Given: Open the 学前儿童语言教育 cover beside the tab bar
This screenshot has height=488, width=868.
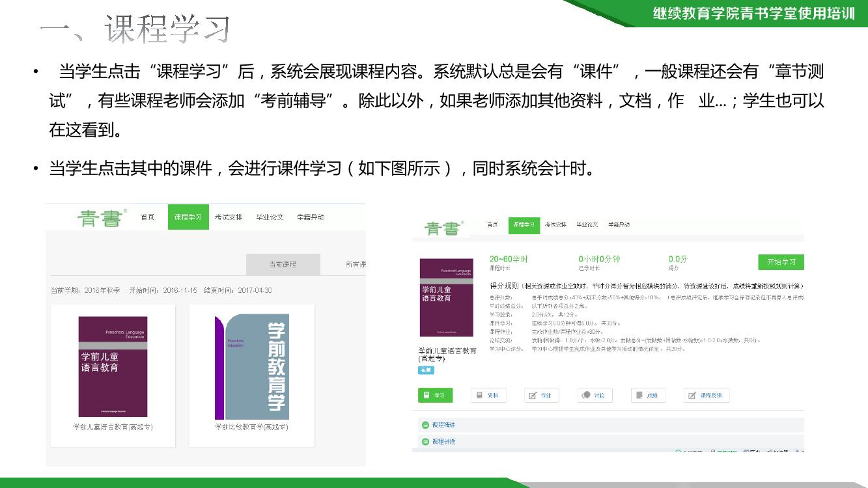Looking at the screenshot, I should coord(446,297).
